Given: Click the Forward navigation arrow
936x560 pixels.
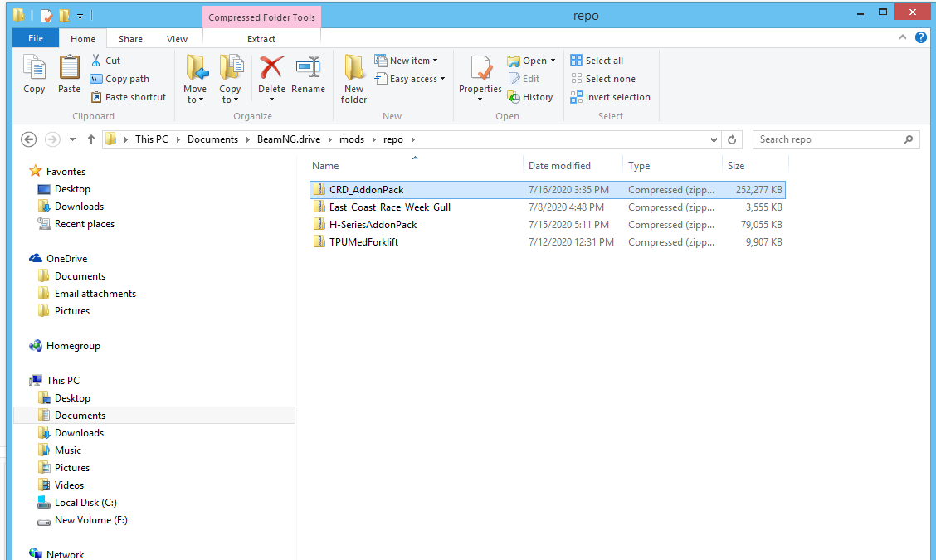Looking at the screenshot, I should click(52, 139).
